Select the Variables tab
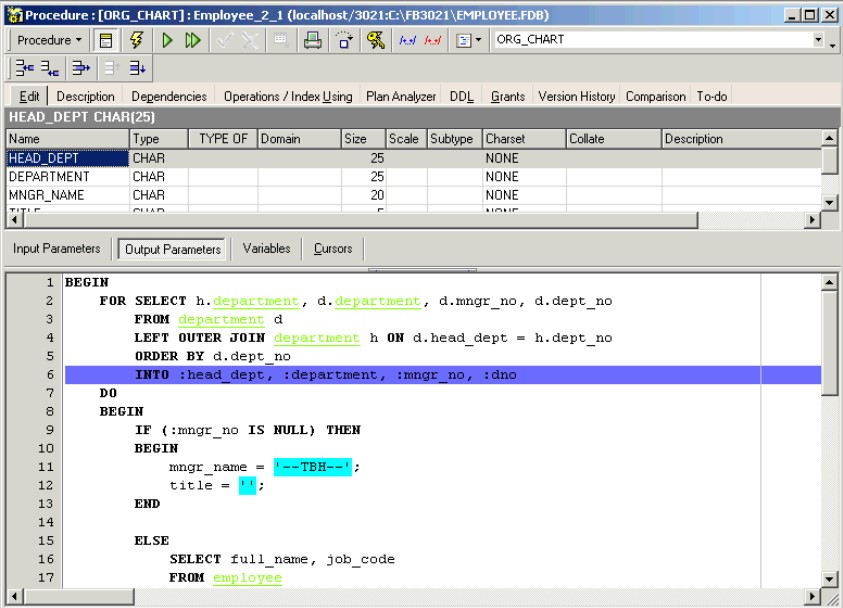843x608 pixels. pyautogui.click(x=267, y=248)
